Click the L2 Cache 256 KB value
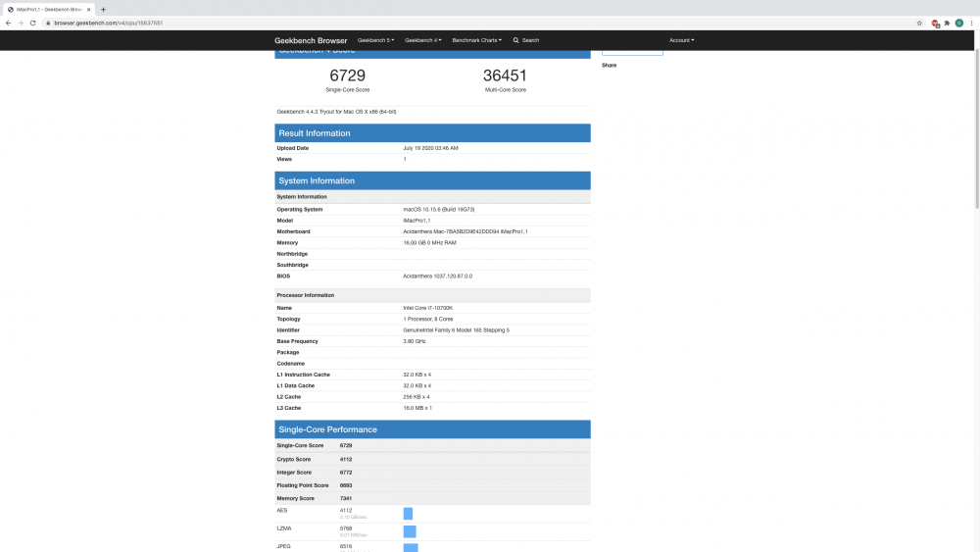 [416, 397]
